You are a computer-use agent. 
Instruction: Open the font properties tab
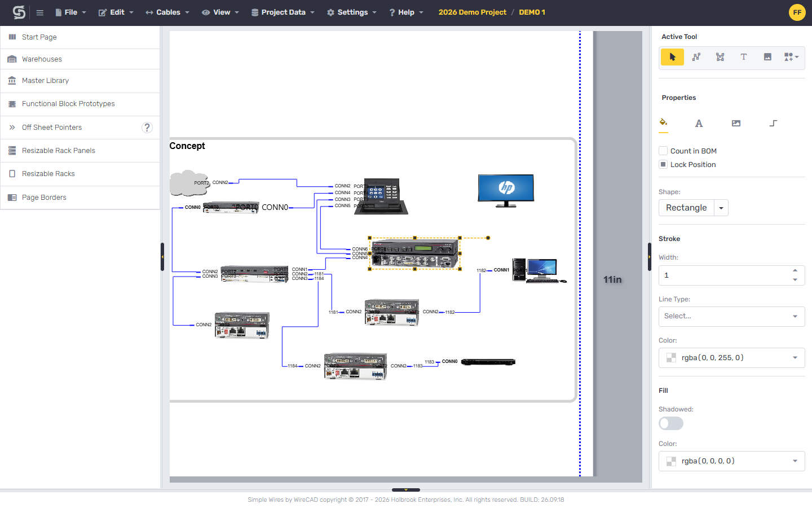(x=699, y=123)
